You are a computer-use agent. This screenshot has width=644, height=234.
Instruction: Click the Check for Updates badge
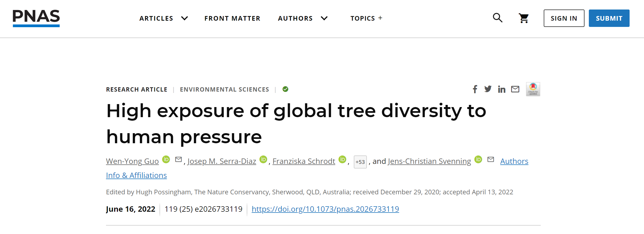point(533,89)
